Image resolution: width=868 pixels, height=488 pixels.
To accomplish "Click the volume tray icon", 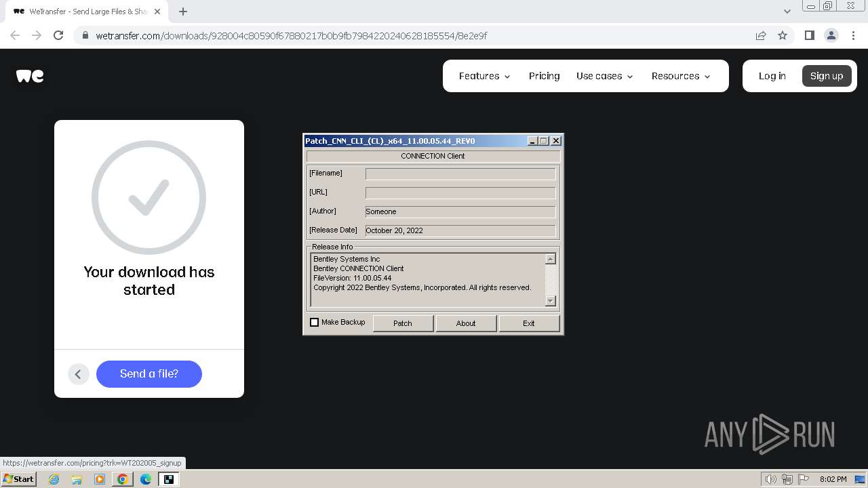I will 771,479.
